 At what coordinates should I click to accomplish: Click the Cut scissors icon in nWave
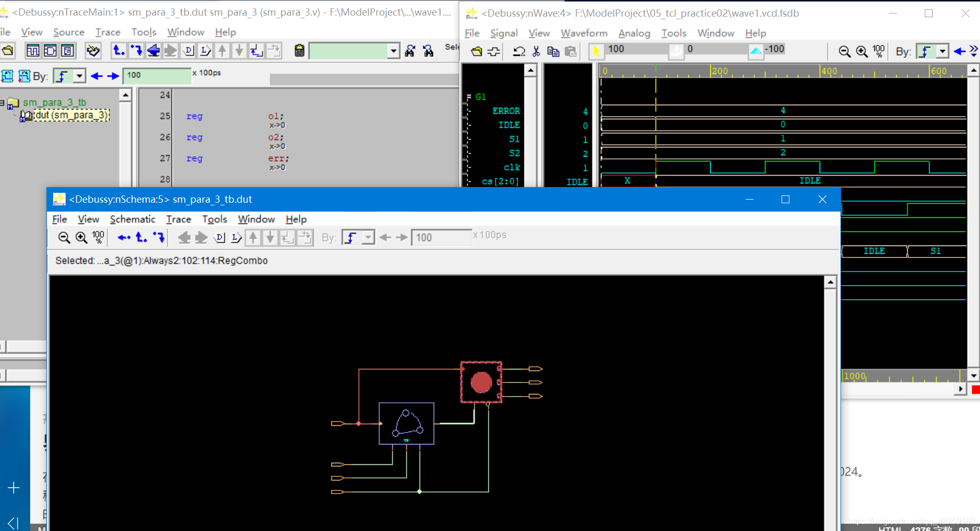tap(536, 52)
